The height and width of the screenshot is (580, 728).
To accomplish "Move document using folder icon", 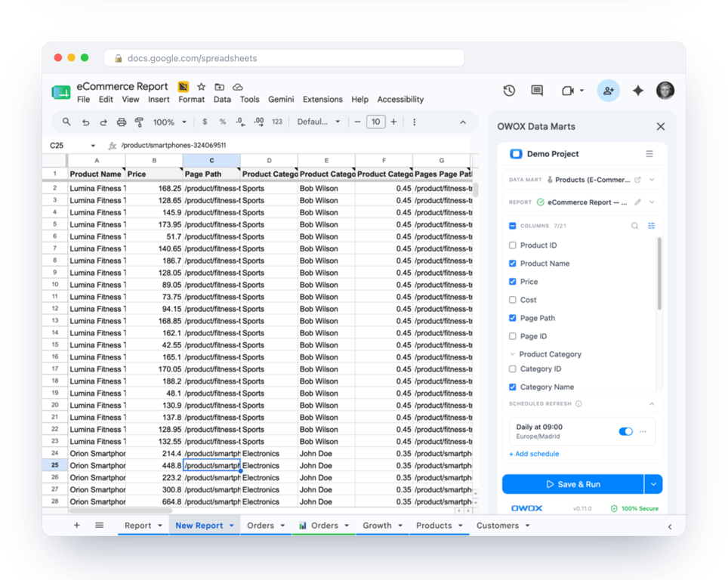I will click(x=219, y=87).
